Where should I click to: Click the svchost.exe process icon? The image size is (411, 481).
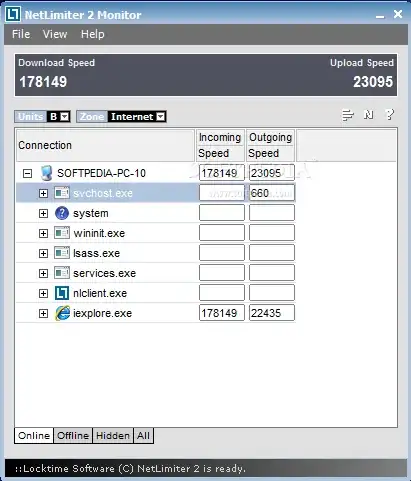coord(62,193)
